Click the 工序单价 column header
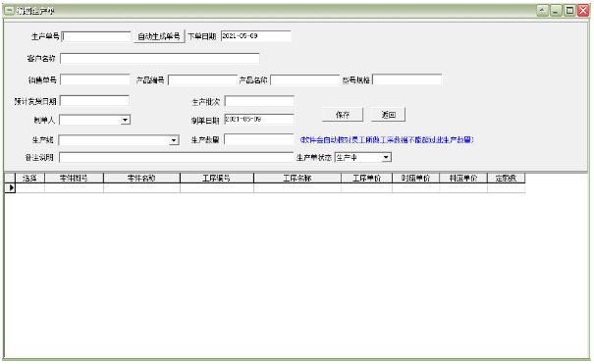This screenshot has width=594, height=364. [x=366, y=179]
